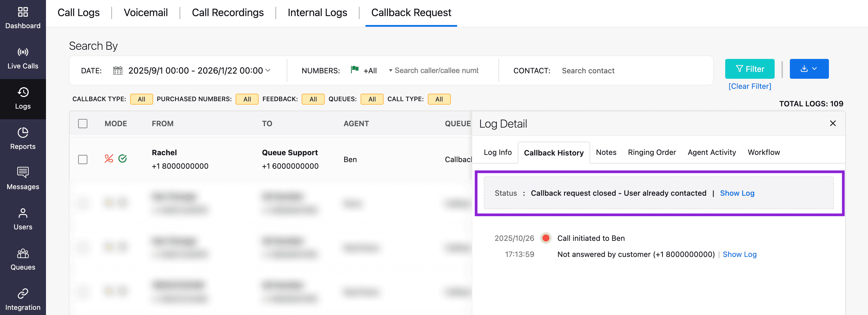Select the Callback Type All yellow tag
868x315 pixels.
[141, 99]
